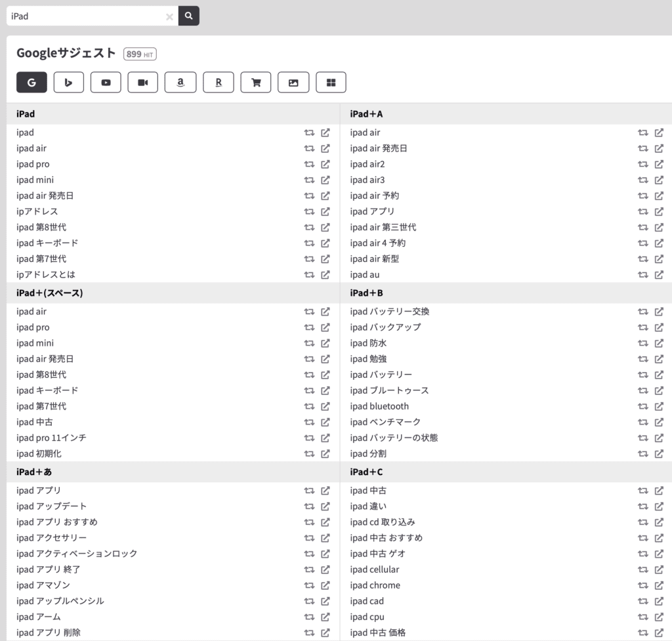
Task: Re-search keyword 'ipad pro 11インチ'
Action: pyautogui.click(x=309, y=438)
